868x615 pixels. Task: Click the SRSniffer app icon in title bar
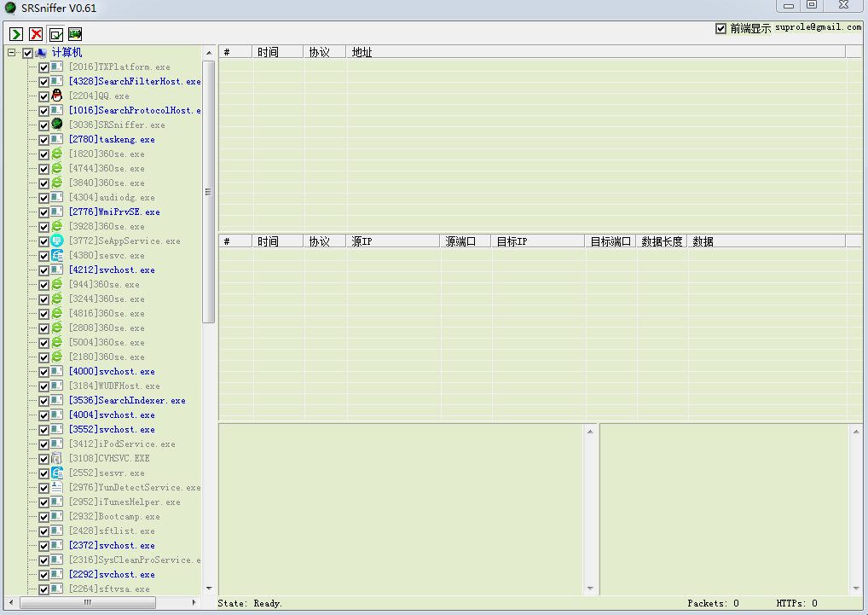coord(10,9)
